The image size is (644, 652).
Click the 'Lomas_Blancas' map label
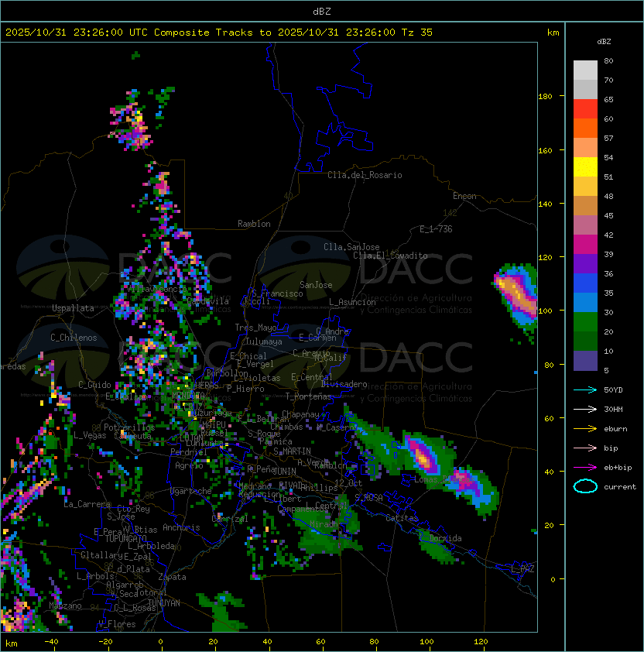[444, 479]
